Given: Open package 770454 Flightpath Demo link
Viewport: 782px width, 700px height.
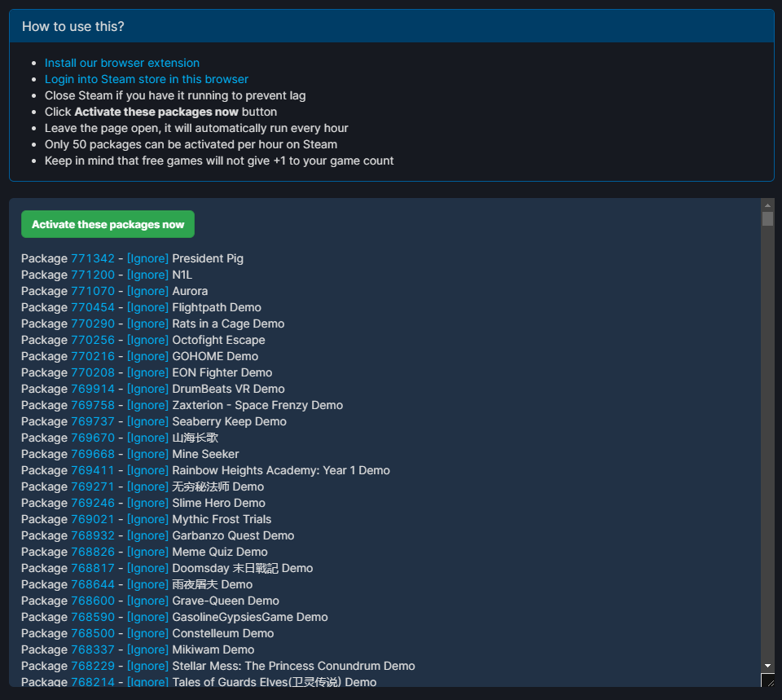Looking at the screenshot, I should click(x=93, y=307).
